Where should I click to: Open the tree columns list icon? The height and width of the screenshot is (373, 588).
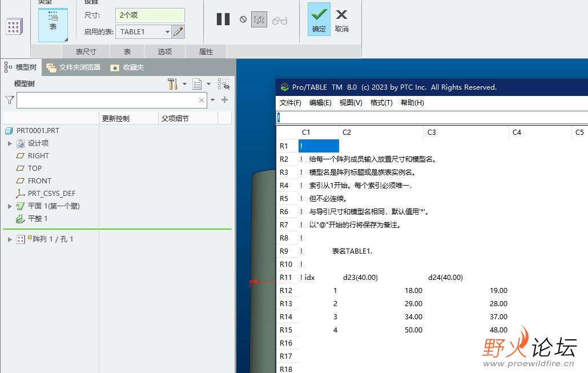click(x=198, y=84)
